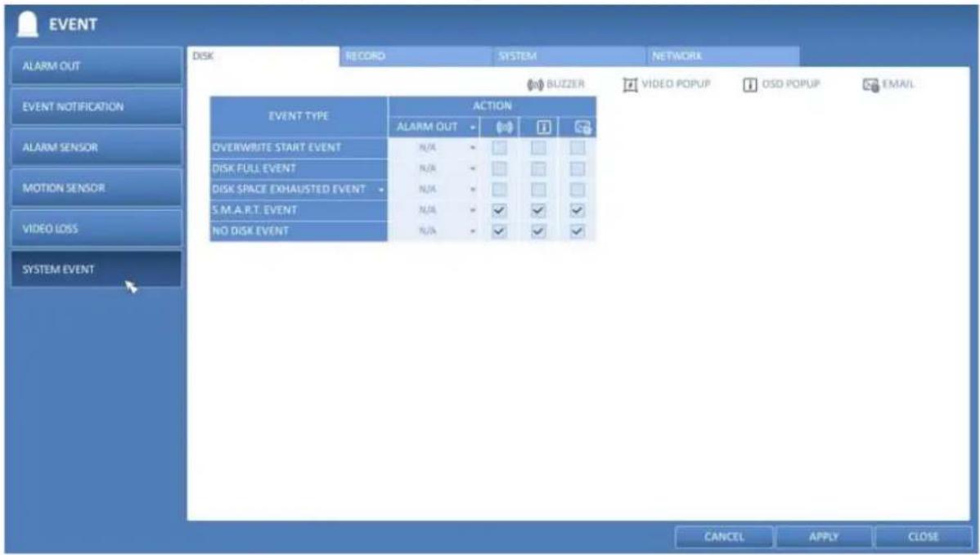Open the Video Loss menu
This screenshot has width=980, height=555.
coord(97,229)
